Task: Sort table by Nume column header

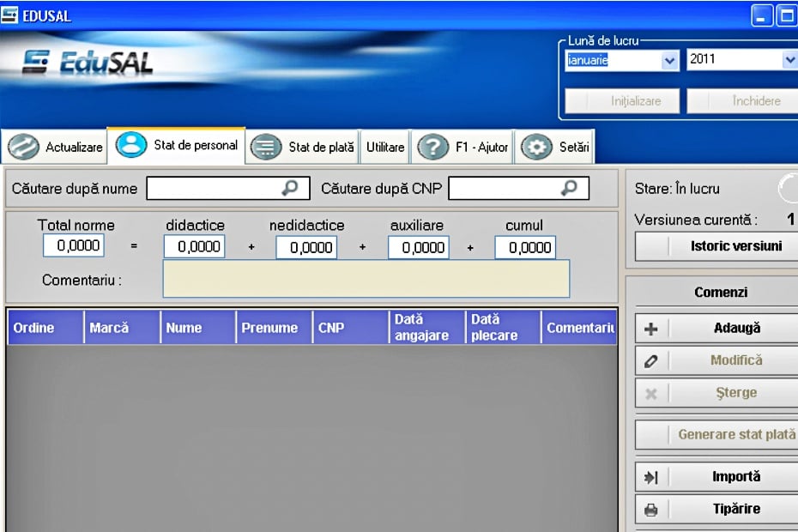Action: click(x=196, y=328)
